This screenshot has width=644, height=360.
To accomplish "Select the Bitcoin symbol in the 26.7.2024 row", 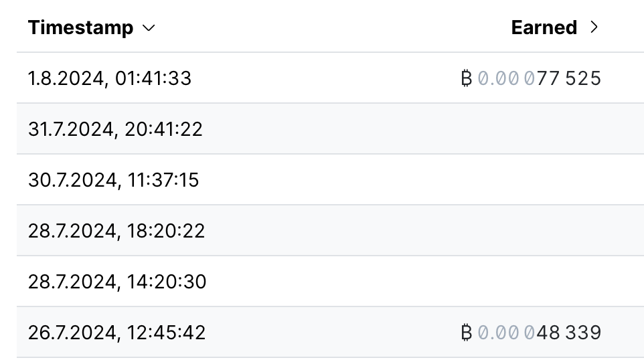I will point(467,333).
